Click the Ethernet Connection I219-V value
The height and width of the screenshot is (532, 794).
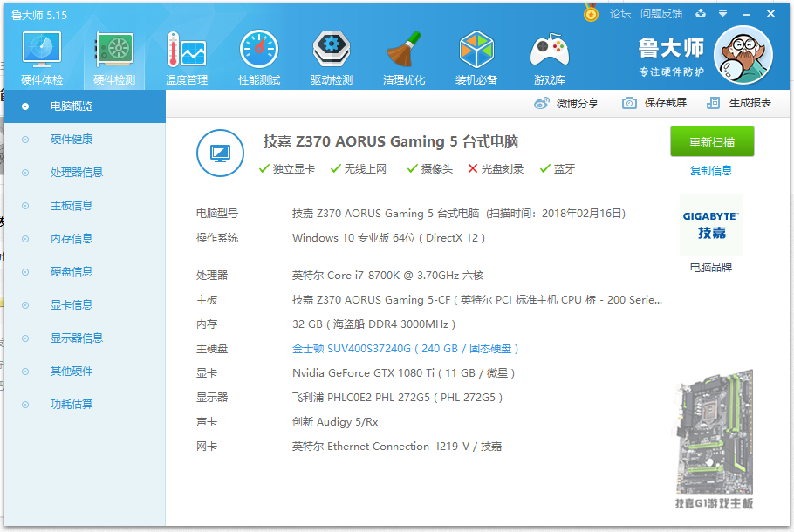[x=397, y=447]
